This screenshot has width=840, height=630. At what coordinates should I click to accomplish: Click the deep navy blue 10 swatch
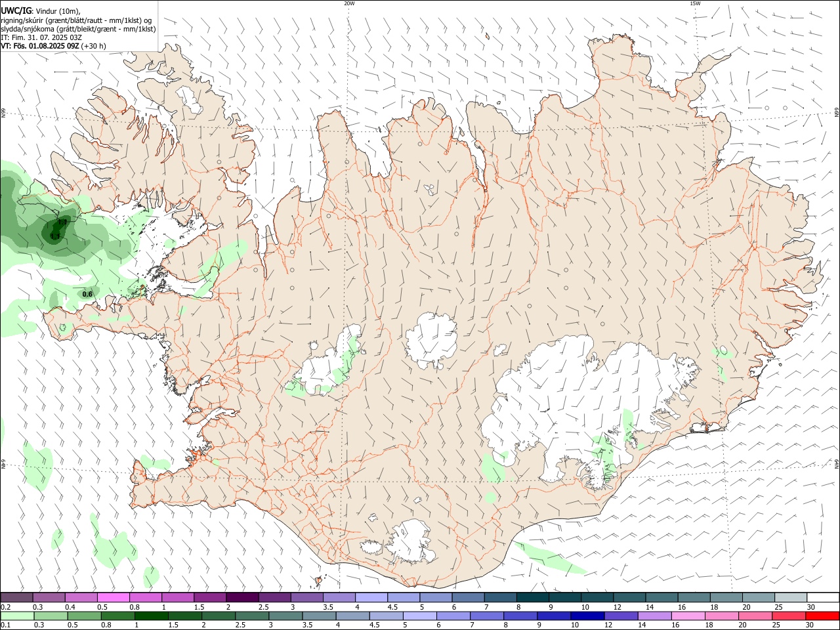pyautogui.click(x=587, y=616)
